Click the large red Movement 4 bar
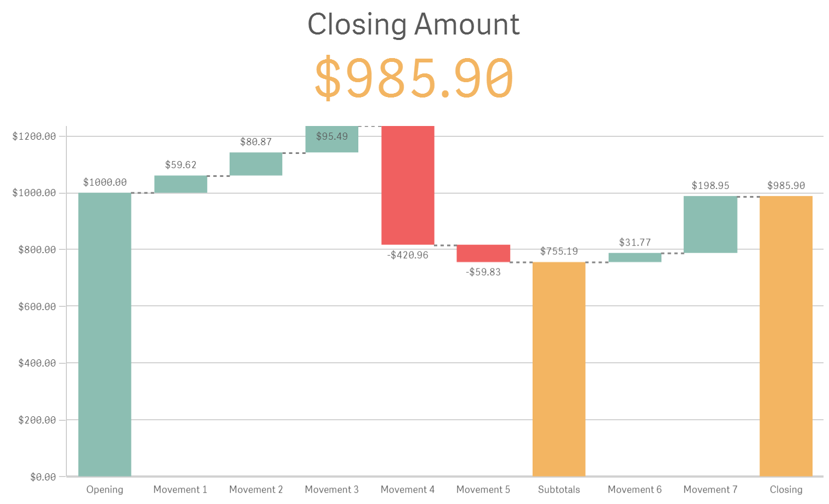Screen dimensions: 829x504 pos(408,185)
